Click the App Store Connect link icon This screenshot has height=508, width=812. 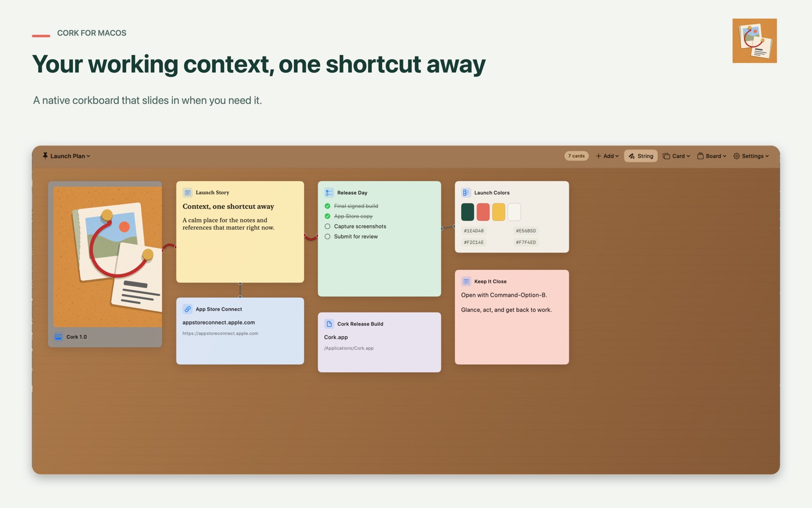tap(187, 309)
